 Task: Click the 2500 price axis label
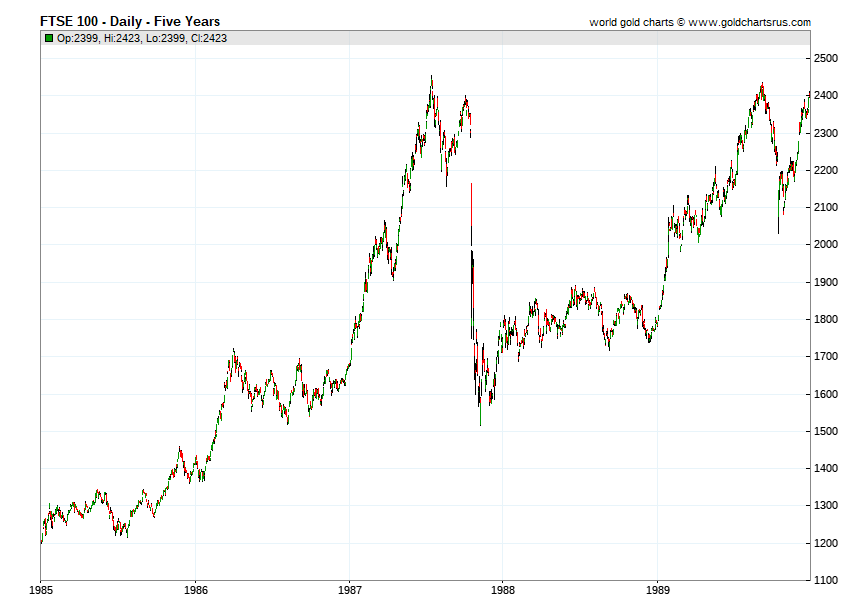click(826, 59)
